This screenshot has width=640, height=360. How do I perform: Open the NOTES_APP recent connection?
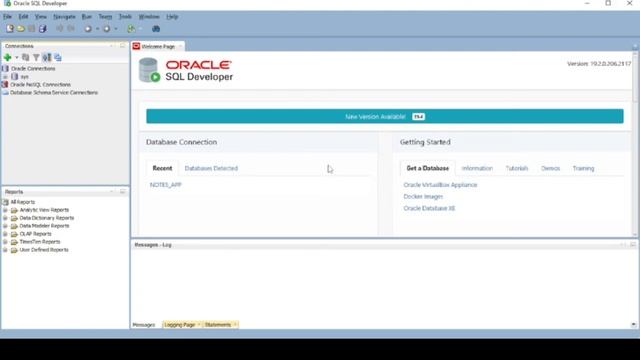(166, 185)
